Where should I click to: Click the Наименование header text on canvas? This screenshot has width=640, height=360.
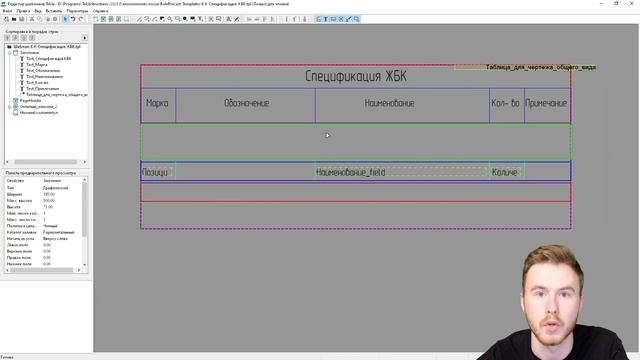tap(389, 103)
